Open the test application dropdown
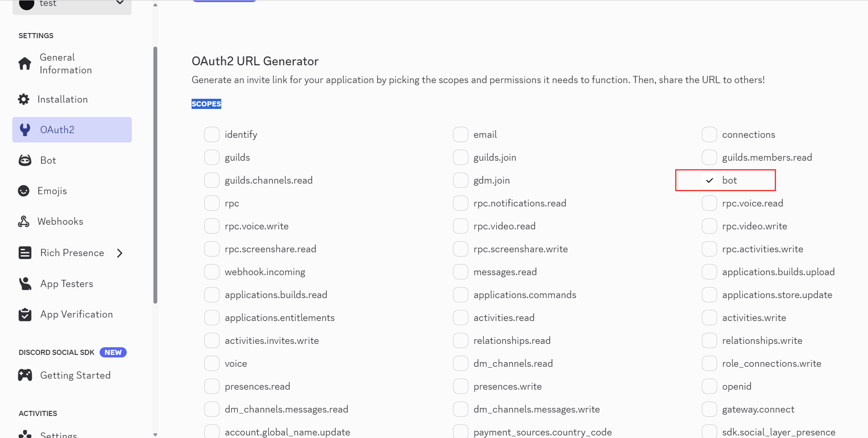 (72, 4)
